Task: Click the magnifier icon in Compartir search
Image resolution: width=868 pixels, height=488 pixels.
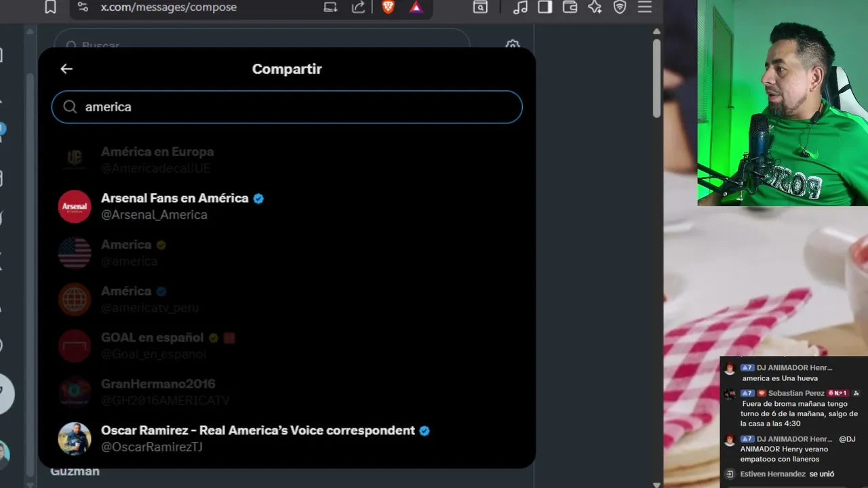Action: 70,106
